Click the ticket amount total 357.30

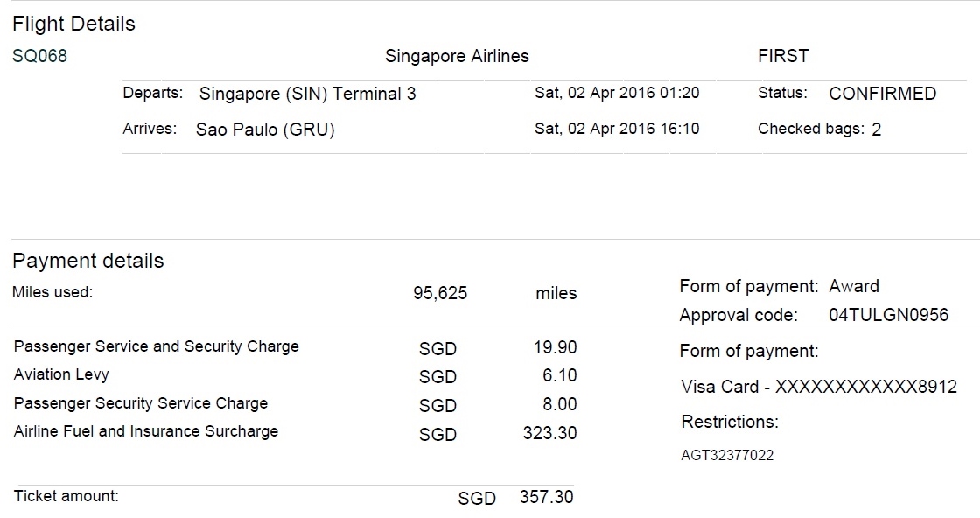[x=546, y=497]
